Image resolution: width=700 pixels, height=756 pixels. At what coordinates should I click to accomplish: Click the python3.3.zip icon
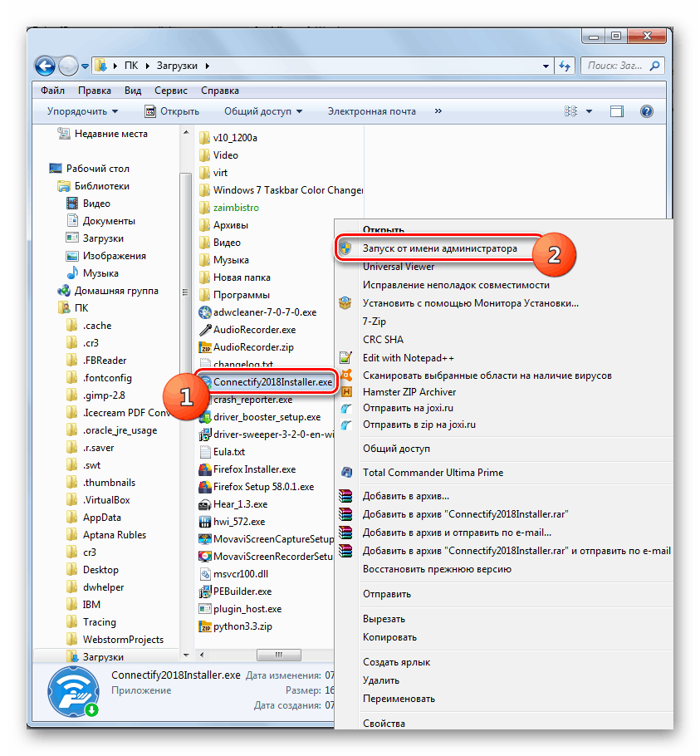tap(205, 626)
